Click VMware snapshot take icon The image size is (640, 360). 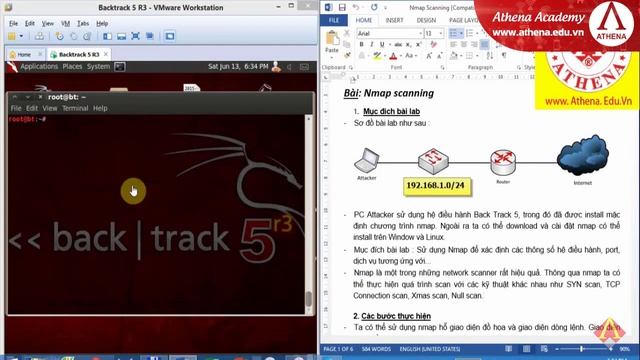(60, 36)
